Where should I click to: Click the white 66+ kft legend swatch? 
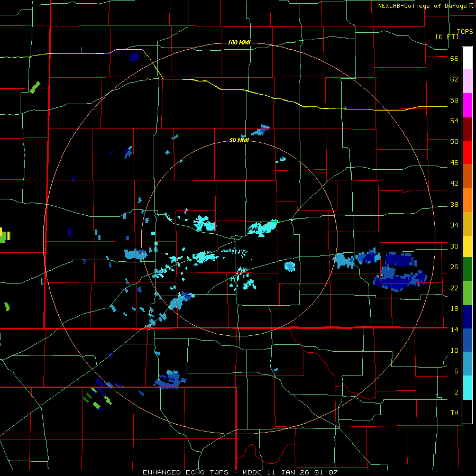coord(467,58)
